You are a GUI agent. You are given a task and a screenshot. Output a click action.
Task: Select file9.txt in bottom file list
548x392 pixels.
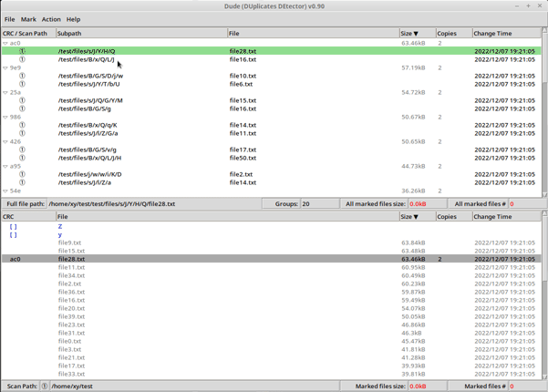click(x=69, y=242)
